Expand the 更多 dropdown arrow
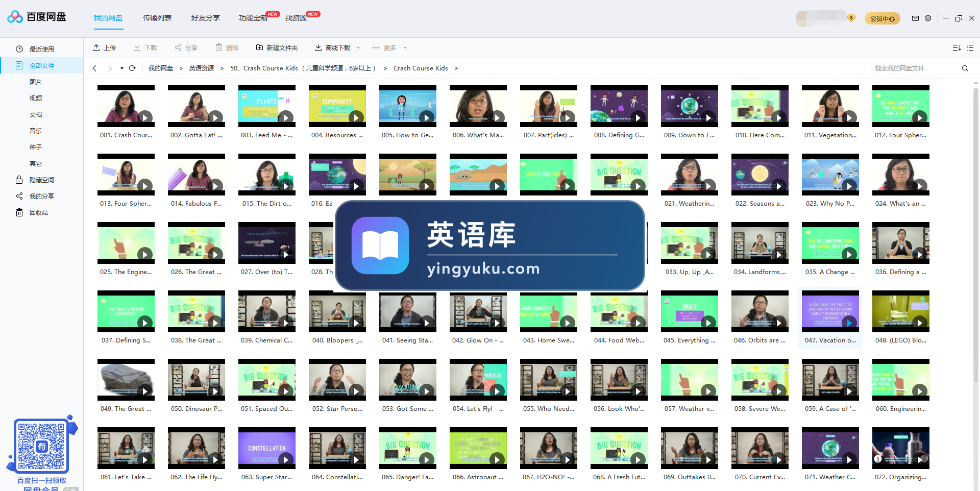980x491 pixels. (405, 48)
